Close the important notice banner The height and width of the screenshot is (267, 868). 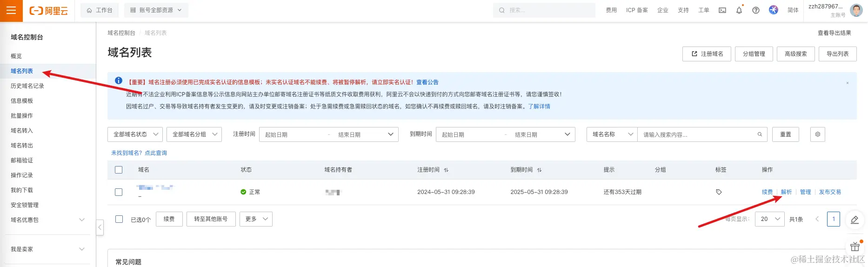pyautogui.click(x=848, y=83)
